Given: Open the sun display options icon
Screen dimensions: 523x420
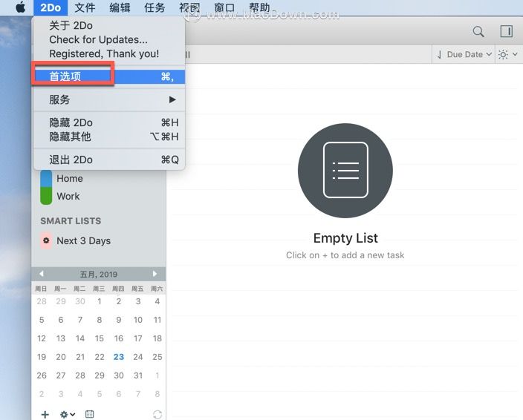Looking at the screenshot, I should pyautogui.click(x=507, y=54).
